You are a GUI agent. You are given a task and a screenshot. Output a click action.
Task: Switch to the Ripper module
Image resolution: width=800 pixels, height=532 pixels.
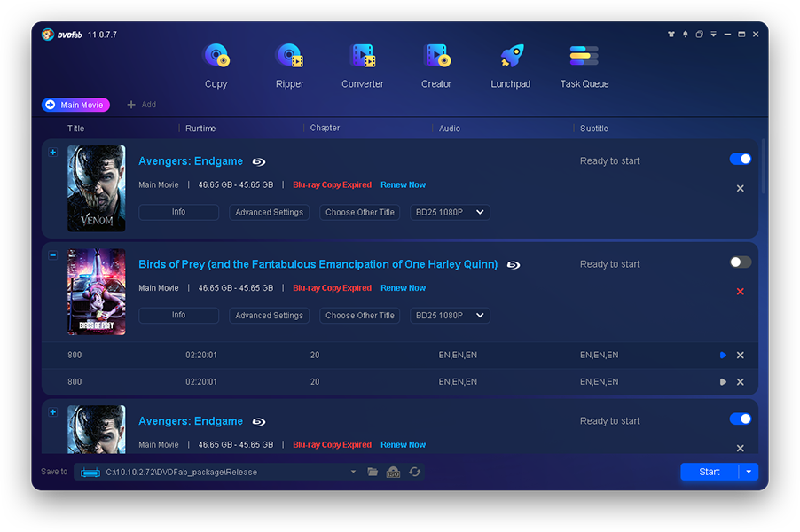click(289, 66)
